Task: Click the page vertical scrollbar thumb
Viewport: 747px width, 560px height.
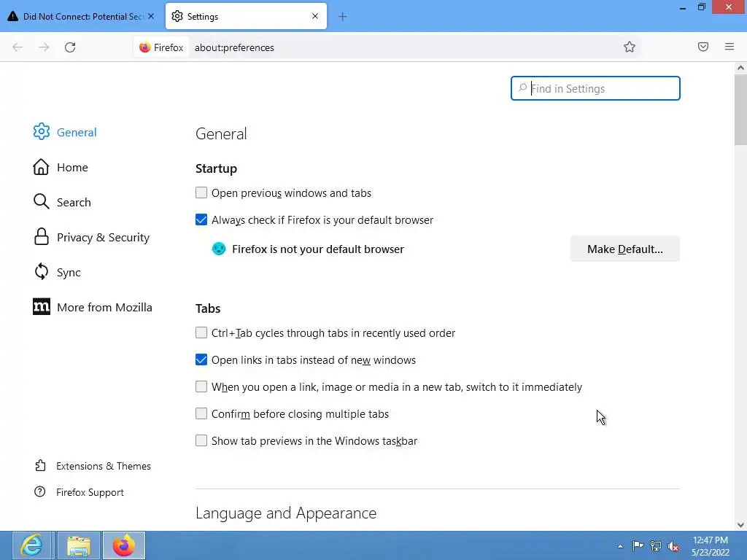Action: tap(740, 109)
